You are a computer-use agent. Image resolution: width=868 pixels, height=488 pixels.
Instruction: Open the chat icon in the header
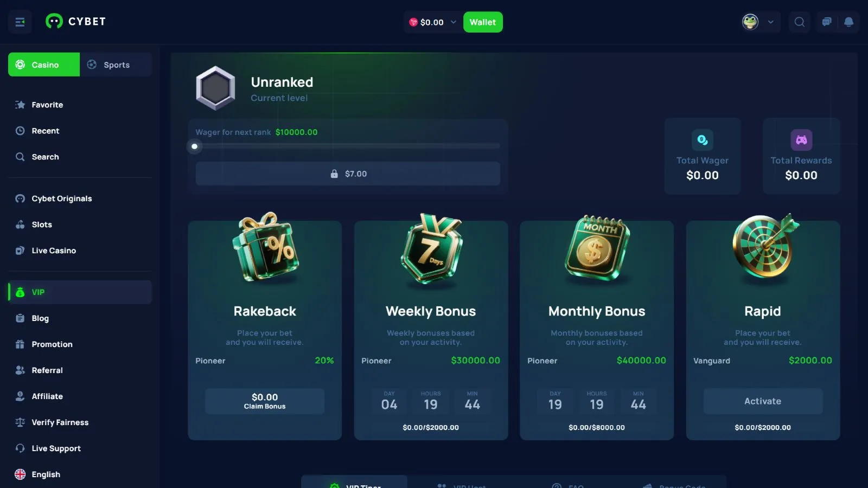pos(827,22)
